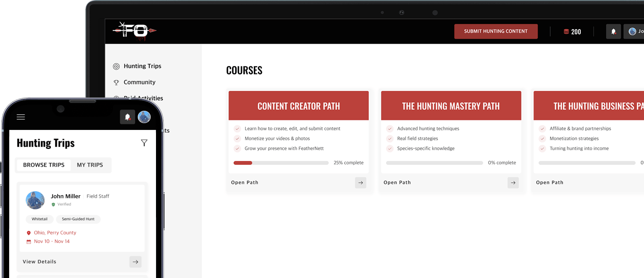Click check icon beside Affiliate & brand partnerships
This screenshot has width=644, height=278.
pyautogui.click(x=542, y=129)
